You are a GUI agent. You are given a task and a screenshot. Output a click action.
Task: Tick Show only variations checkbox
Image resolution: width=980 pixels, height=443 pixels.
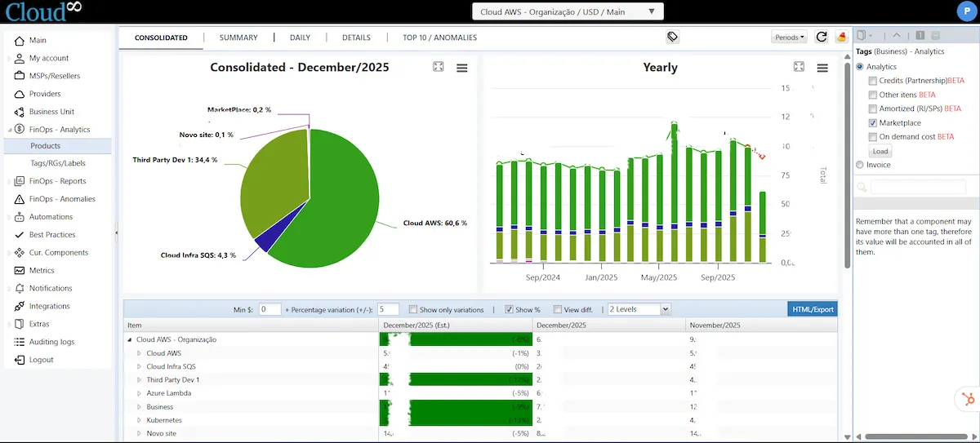[x=413, y=309]
